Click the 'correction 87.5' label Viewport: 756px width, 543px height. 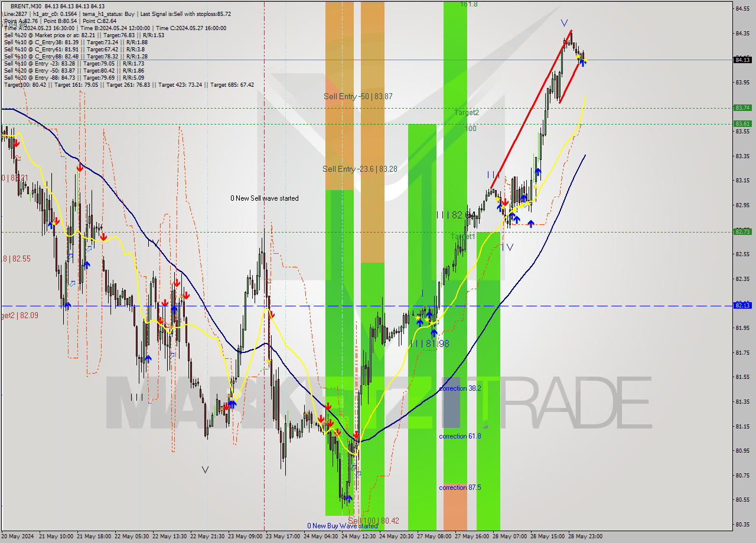point(460,488)
